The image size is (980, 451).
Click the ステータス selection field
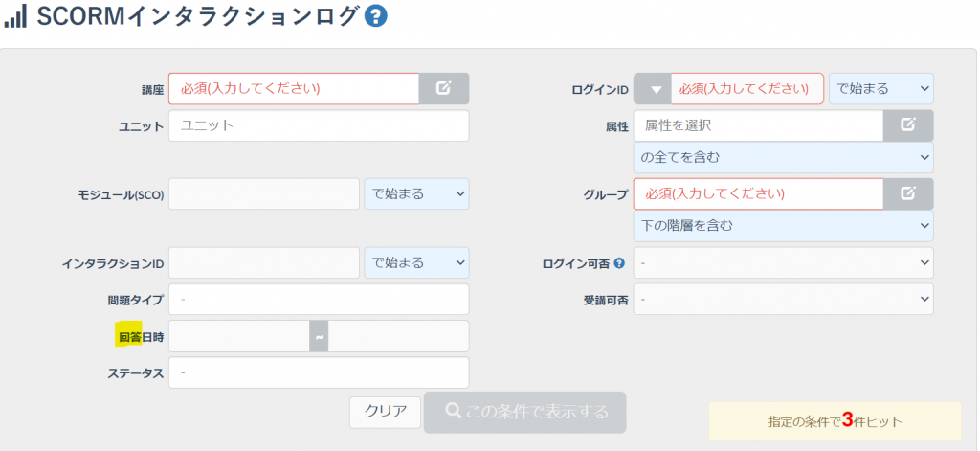(319, 372)
